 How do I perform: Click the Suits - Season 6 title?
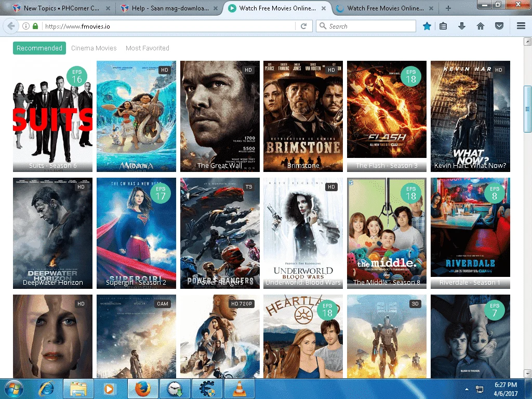52,166
